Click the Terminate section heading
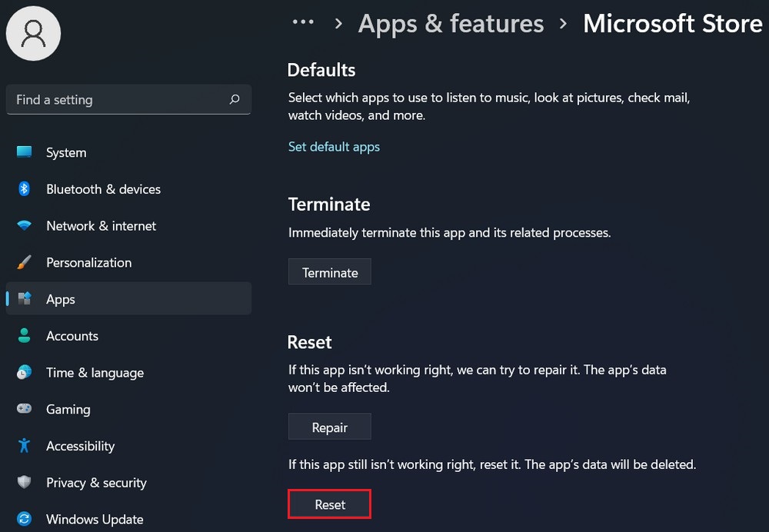 [329, 204]
